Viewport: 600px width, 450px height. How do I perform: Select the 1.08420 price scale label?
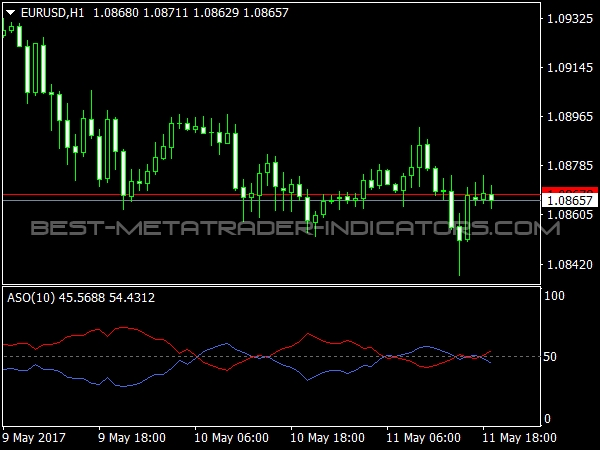pyautogui.click(x=570, y=264)
